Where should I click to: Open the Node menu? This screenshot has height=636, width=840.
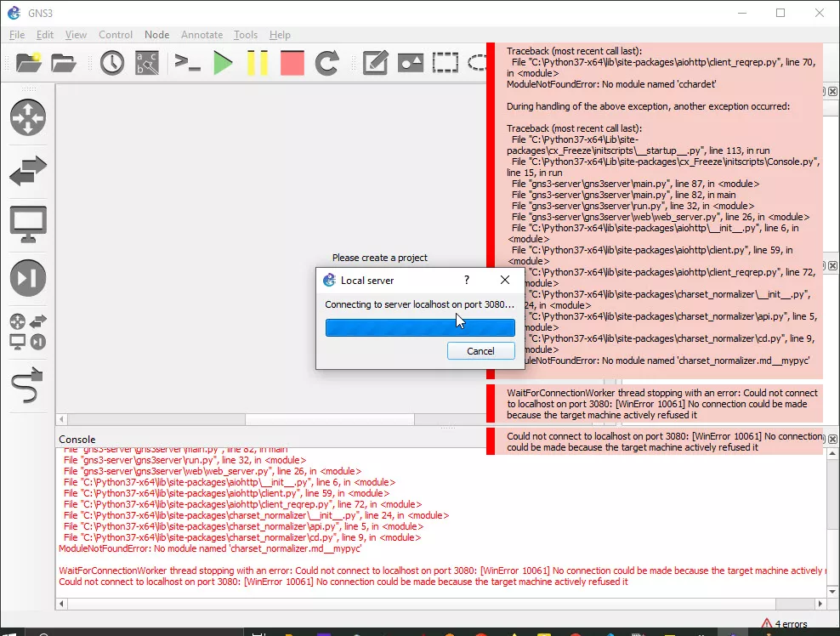[x=157, y=35]
